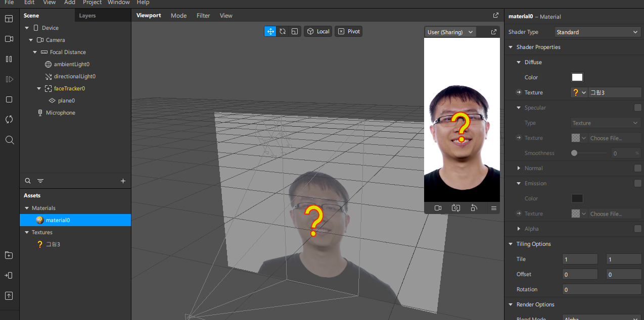Image resolution: width=644 pixels, height=320 pixels.
Task: Click the first Tile value field
Action: pos(580,259)
